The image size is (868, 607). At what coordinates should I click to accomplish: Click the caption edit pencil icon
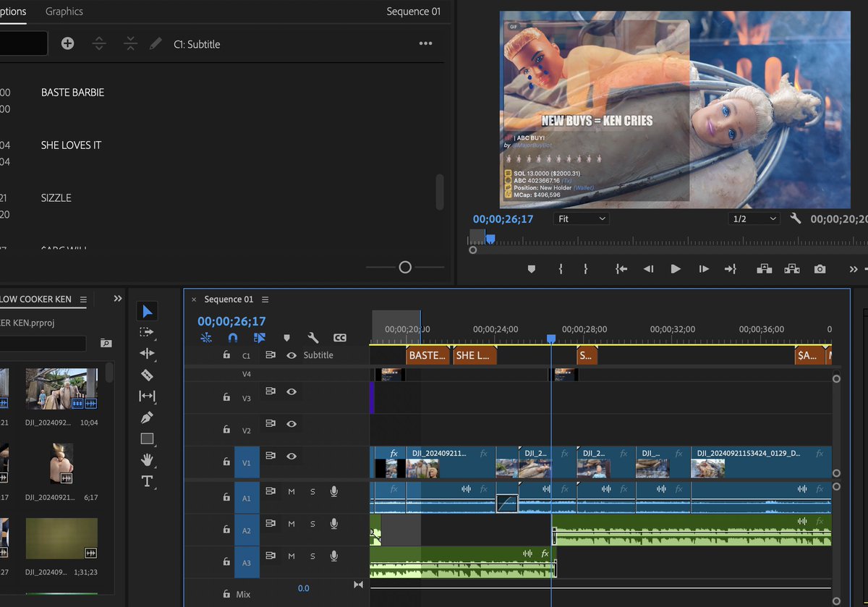click(x=156, y=43)
